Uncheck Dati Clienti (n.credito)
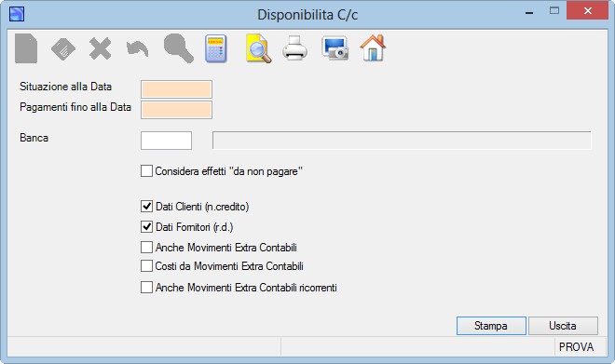The image size is (615, 364). point(146,206)
